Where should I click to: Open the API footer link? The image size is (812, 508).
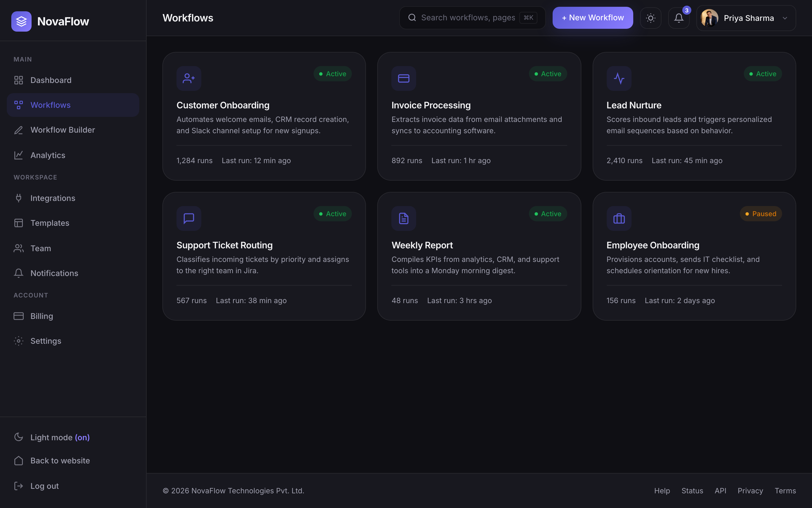click(x=720, y=491)
